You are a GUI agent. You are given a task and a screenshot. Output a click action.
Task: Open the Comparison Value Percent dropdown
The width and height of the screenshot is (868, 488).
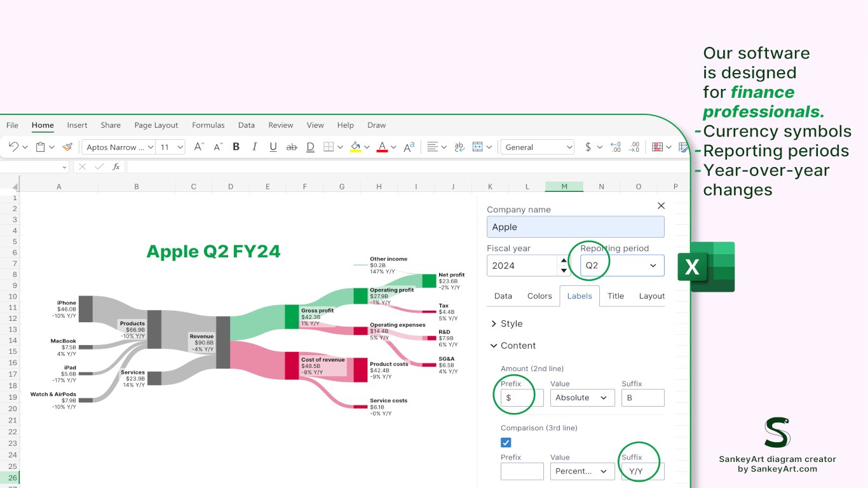pyautogui.click(x=583, y=471)
